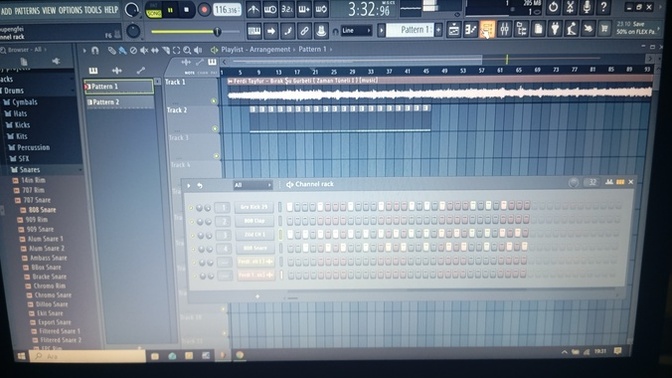The height and width of the screenshot is (378, 672).
Task: Open the help question mark icon
Action: pos(603,7)
